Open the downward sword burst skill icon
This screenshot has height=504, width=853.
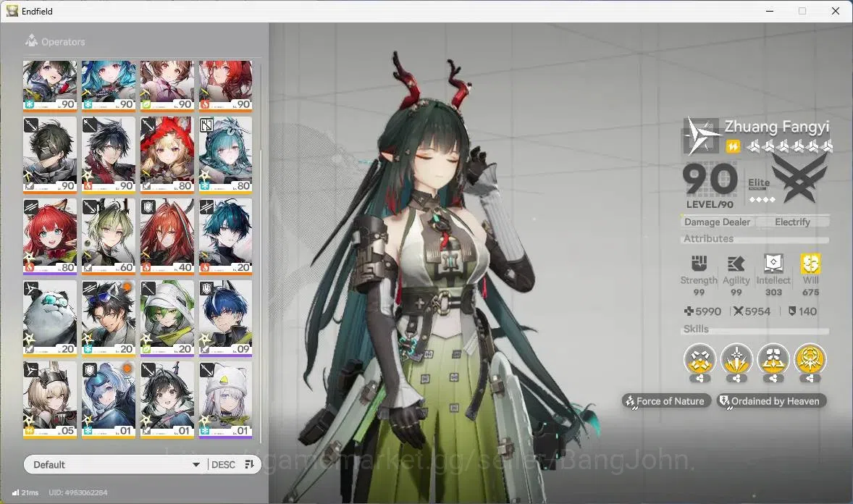pyautogui.click(x=736, y=359)
